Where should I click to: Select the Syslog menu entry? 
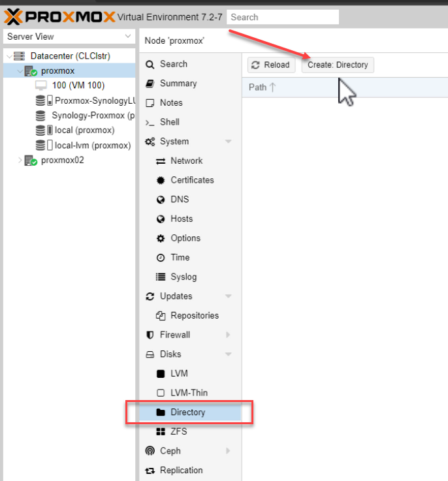coord(191,277)
